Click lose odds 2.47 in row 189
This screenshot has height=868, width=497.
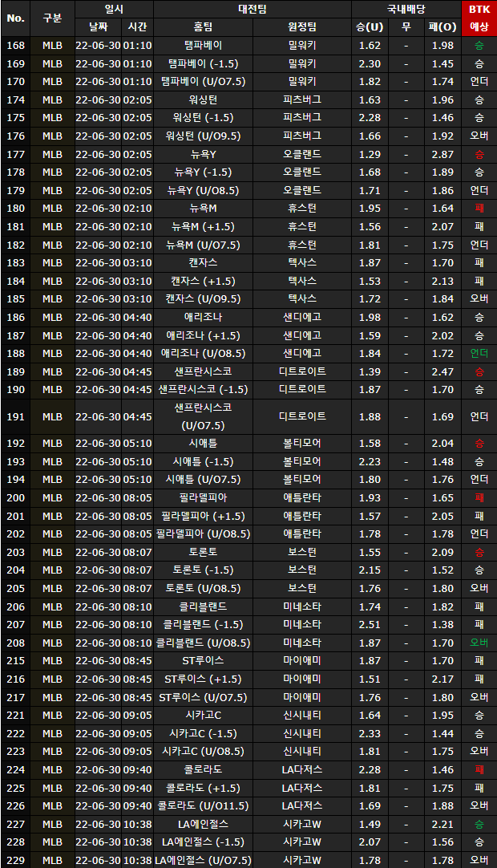442,372
